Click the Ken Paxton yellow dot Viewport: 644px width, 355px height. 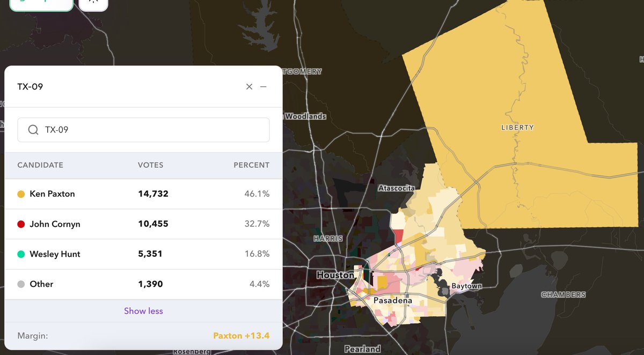[21, 194]
